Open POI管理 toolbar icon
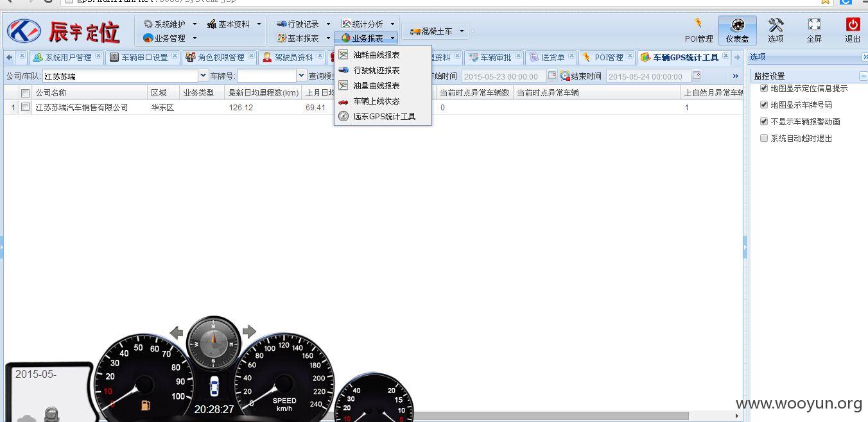Image resolution: width=868 pixels, height=422 pixels. [x=699, y=30]
